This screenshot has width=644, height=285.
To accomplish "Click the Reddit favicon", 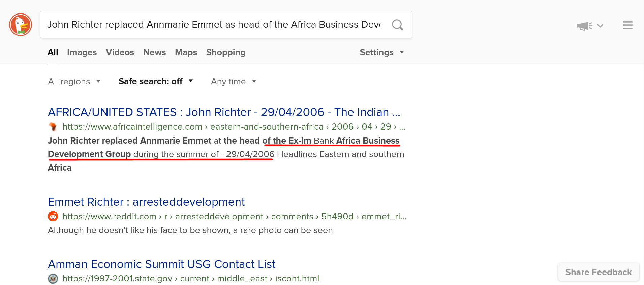I will coord(53,216).
